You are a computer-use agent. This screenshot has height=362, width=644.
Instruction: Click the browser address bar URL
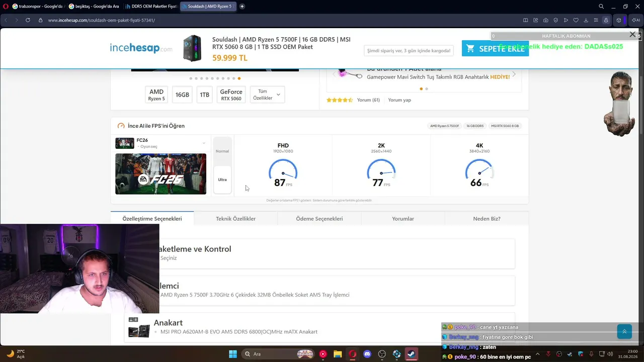[102, 20]
